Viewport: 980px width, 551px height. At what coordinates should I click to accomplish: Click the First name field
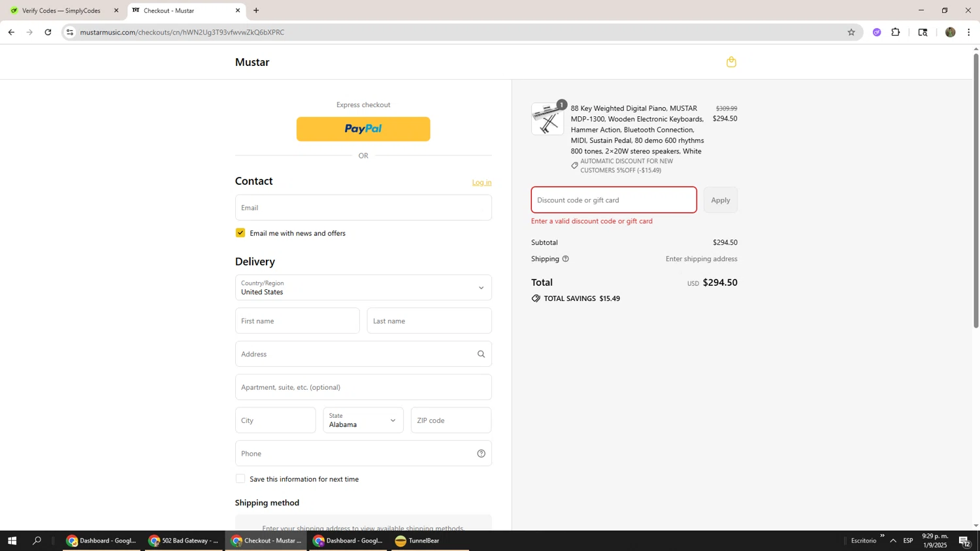(297, 321)
